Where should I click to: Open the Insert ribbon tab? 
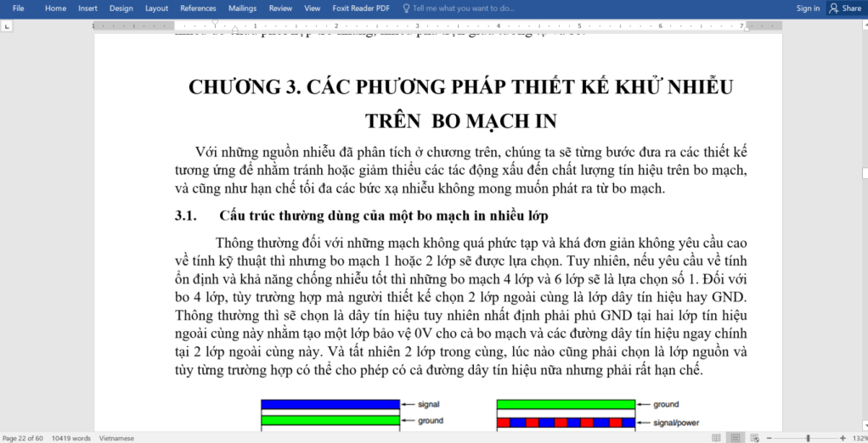(x=87, y=8)
